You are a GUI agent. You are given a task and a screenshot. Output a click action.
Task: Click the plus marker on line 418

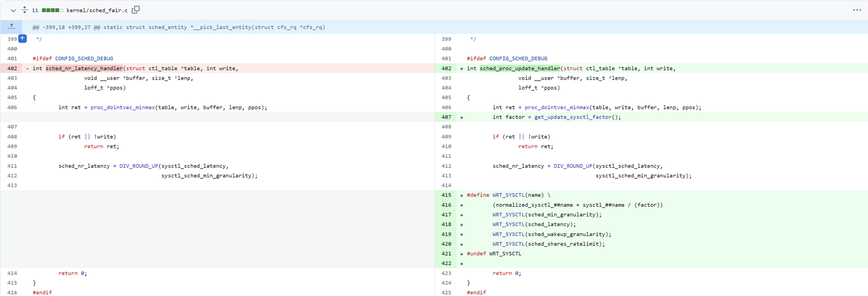(x=462, y=225)
